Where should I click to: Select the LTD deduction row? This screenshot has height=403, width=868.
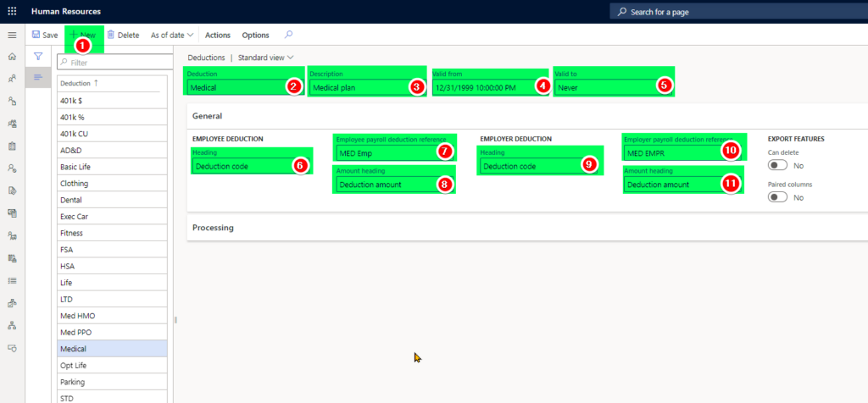(x=113, y=299)
